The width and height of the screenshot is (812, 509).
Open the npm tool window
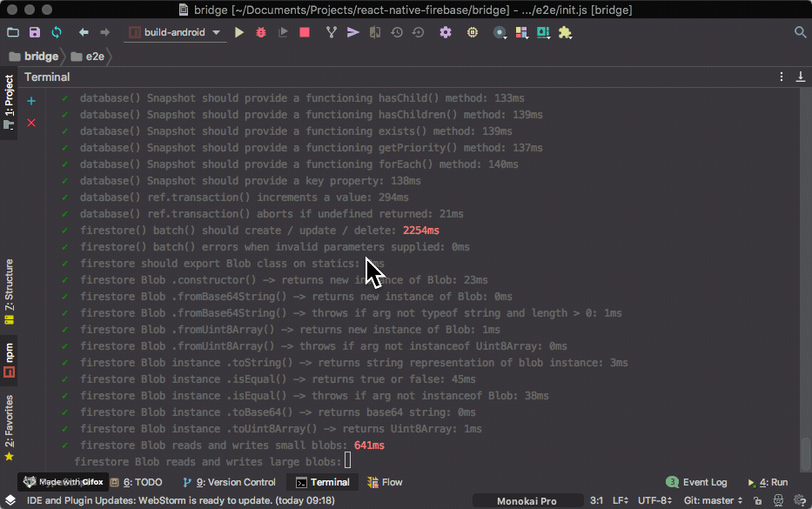(9, 360)
